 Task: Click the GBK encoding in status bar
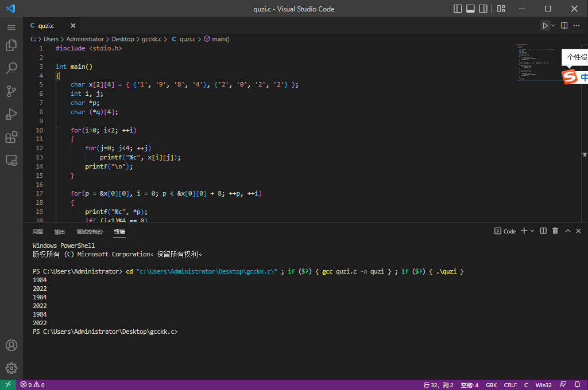pos(492,385)
